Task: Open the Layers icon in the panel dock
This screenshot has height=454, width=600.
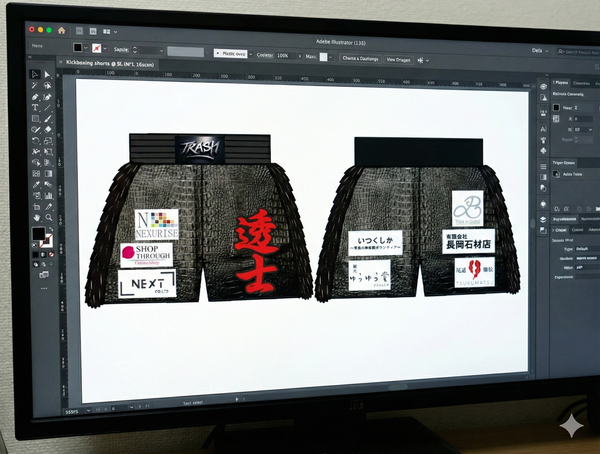Action: click(543, 219)
